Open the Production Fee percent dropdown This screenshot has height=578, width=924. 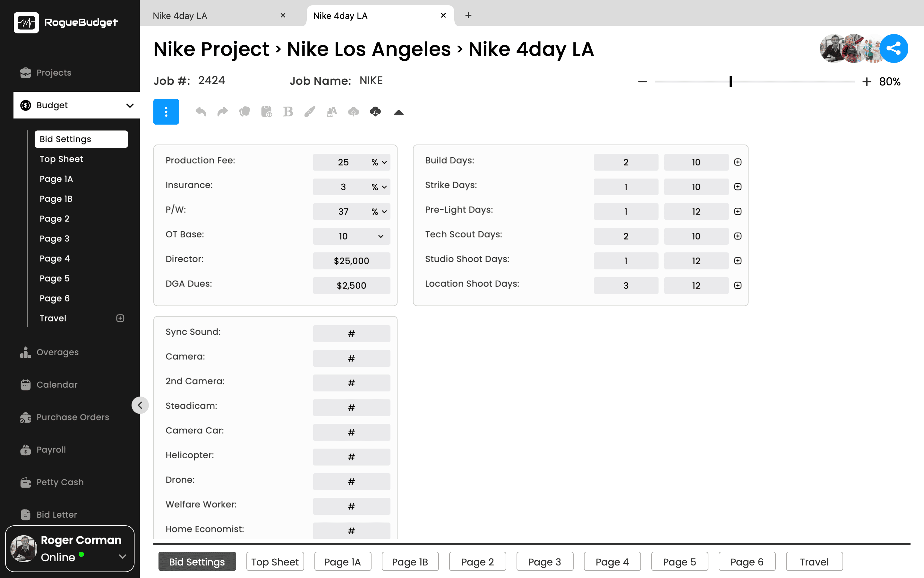[380, 162]
